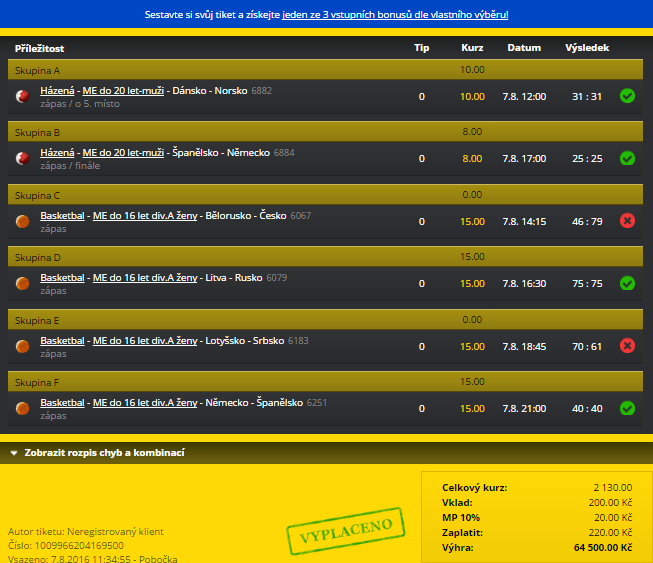Open ME do 20 let-muži link in Skupina B
This screenshot has width=653, height=563.
tap(122, 152)
